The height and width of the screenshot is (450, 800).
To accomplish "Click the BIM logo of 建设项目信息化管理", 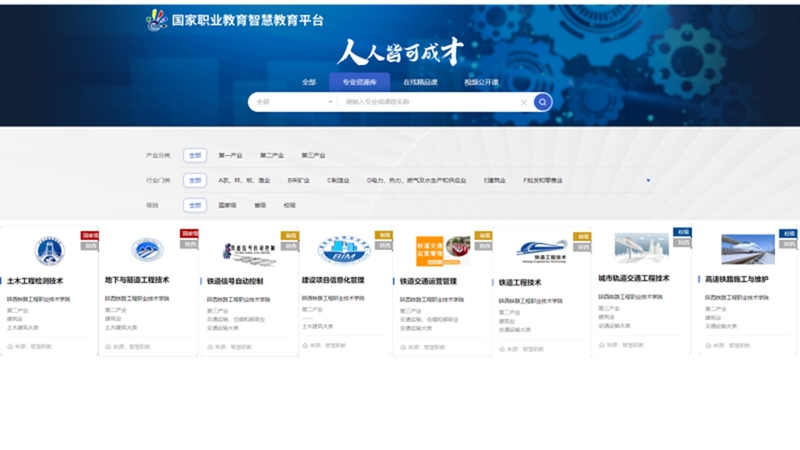I will pos(343,250).
